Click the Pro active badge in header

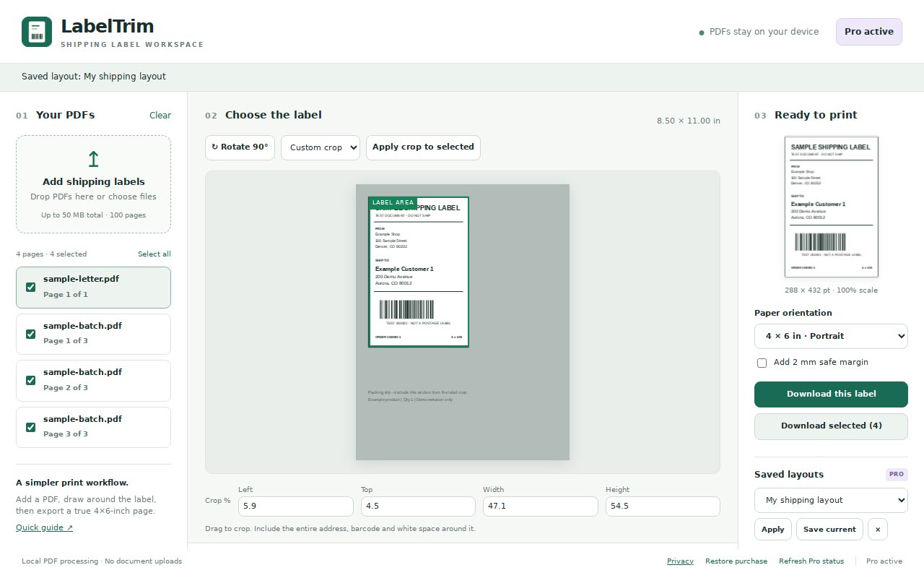(x=869, y=32)
